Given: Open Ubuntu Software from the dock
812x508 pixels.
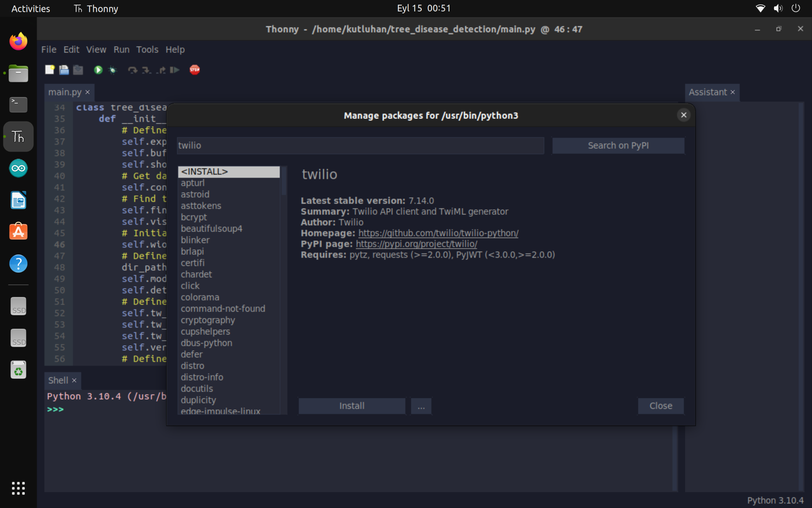Looking at the screenshot, I should coord(18,232).
